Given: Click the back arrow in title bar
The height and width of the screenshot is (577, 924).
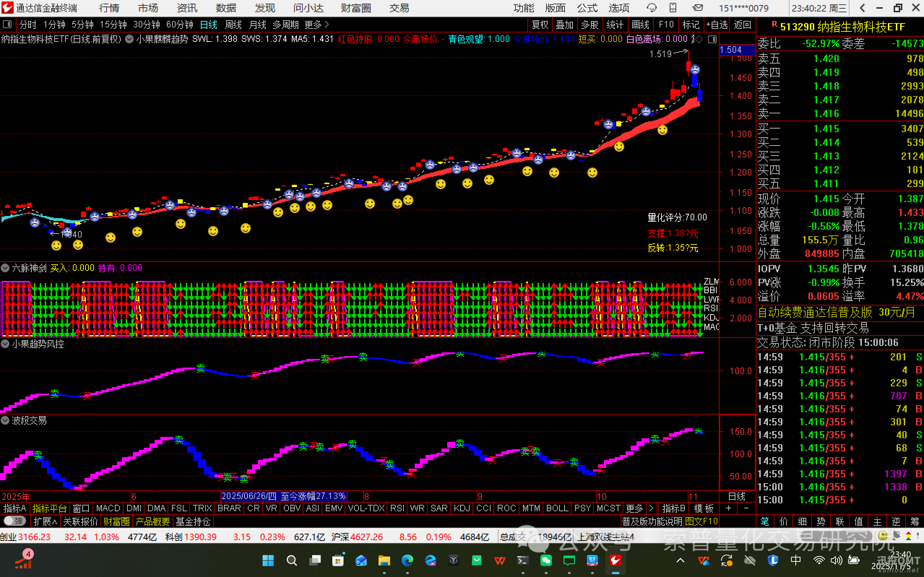Looking at the screenshot, I should tap(862, 8).
